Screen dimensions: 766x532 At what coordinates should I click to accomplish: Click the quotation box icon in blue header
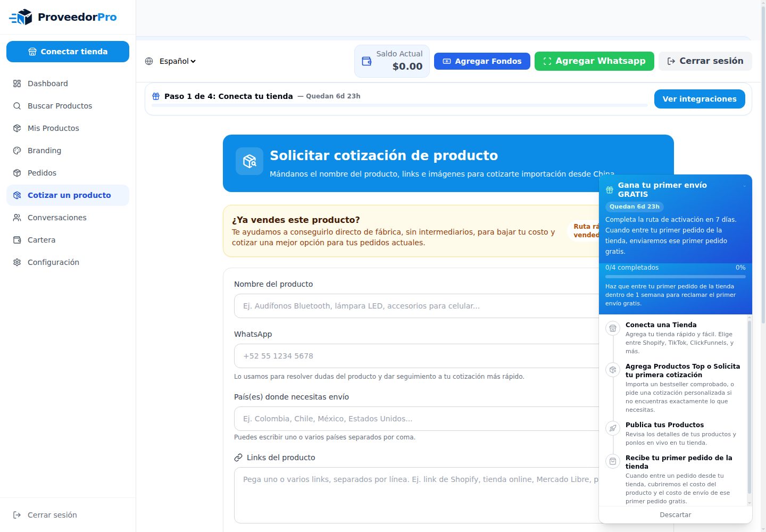click(x=249, y=161)
